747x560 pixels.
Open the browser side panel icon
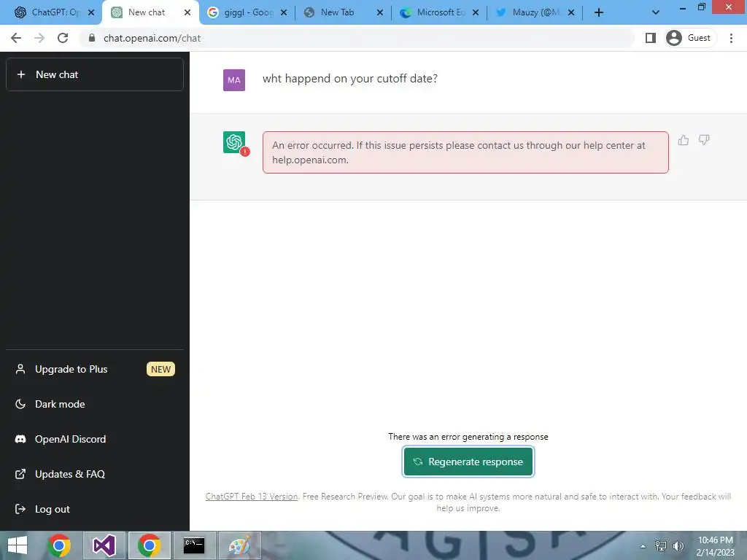click(650, 38)
